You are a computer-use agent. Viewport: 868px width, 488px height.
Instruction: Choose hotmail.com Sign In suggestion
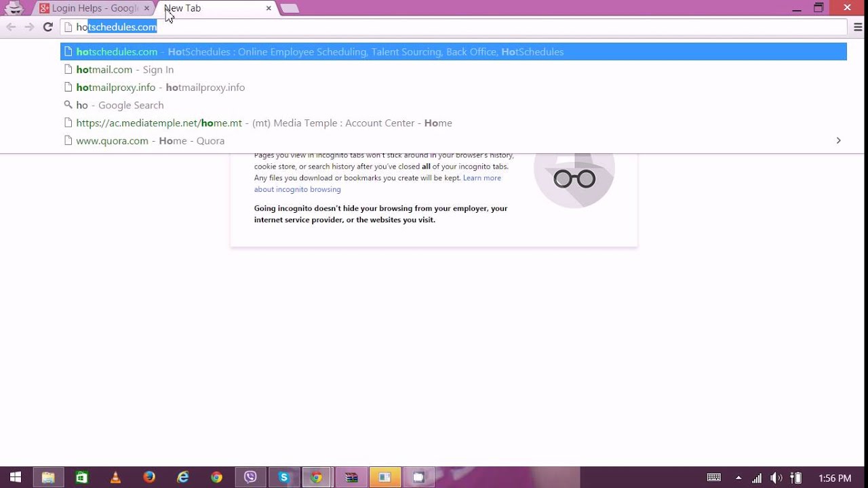coord(453,69)
